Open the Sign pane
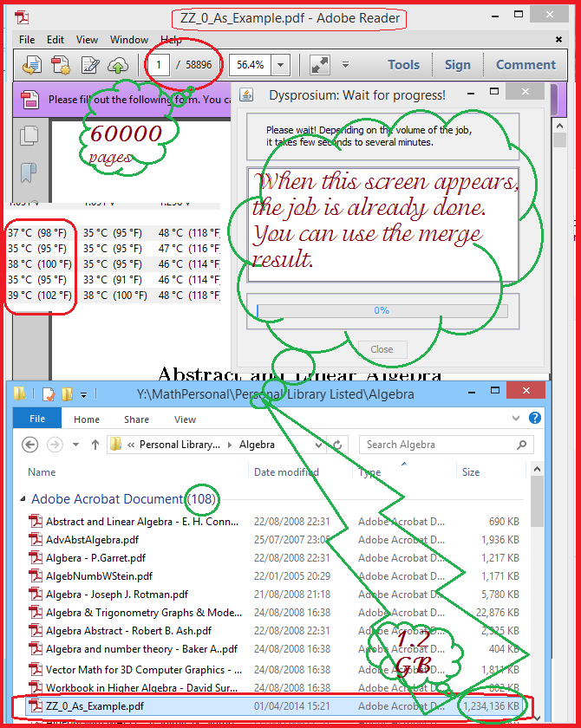The width and height of the screenshot is (581, 728). tap(458, 64)
